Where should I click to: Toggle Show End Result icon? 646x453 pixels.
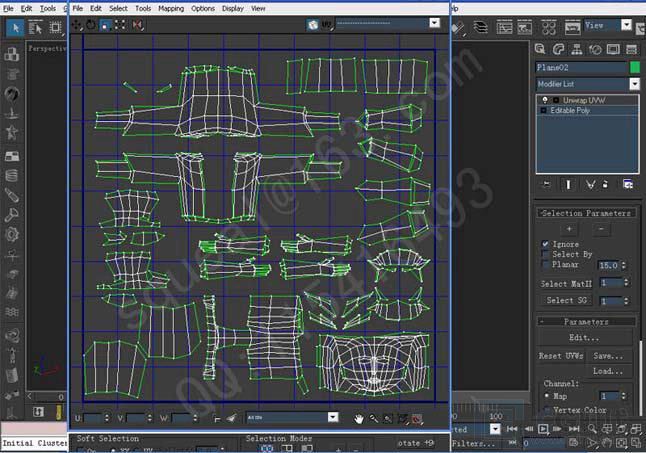tap(569, 184)
